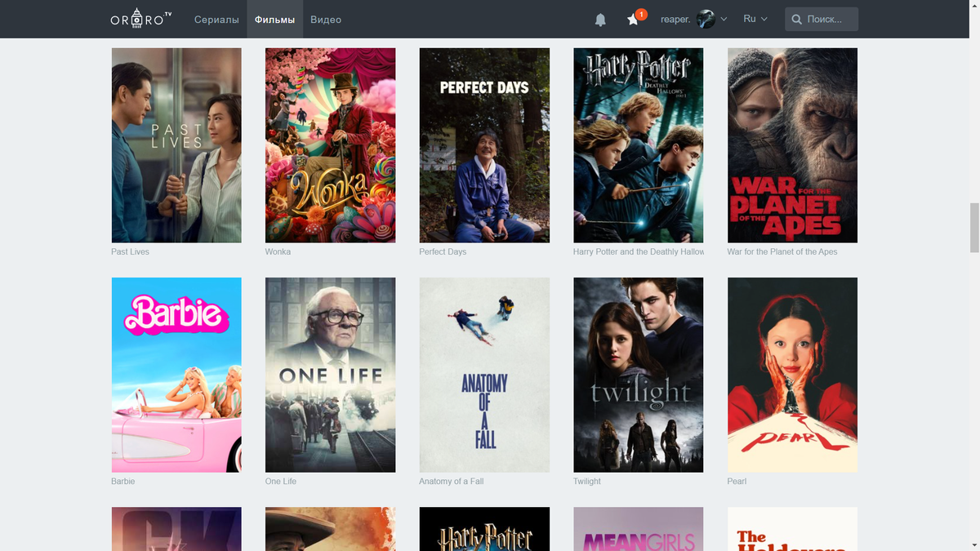Open the notifications bell
The width and height of the screenshot is (980, 551).
(x=600, y=20)
